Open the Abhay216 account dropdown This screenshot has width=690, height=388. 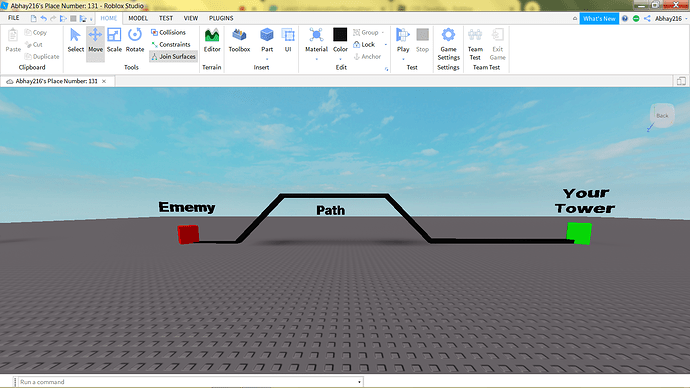(671, 18)
